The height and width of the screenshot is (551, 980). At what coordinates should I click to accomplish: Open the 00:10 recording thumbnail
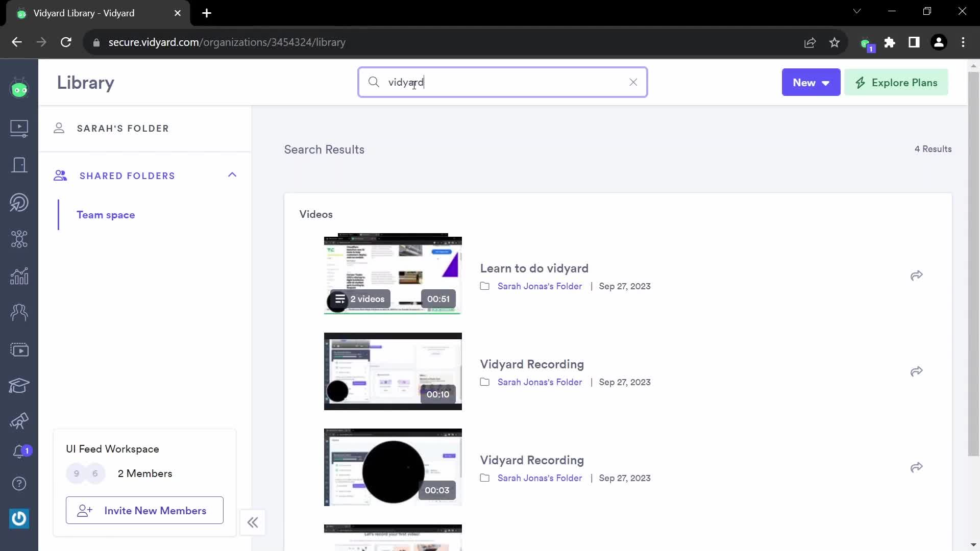pyautogui.click(x=393, y=371)
